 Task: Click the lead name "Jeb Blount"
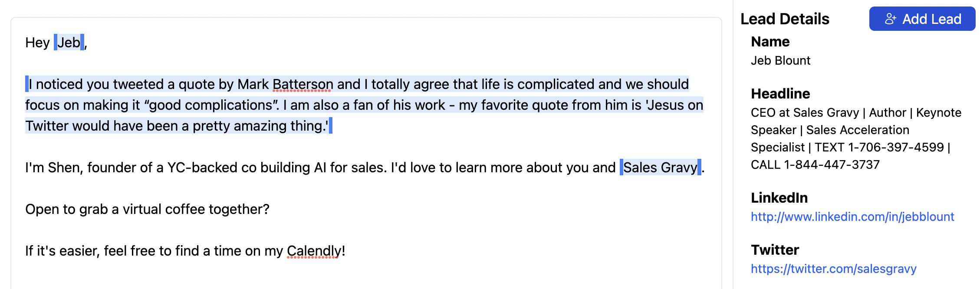(780, 61)
